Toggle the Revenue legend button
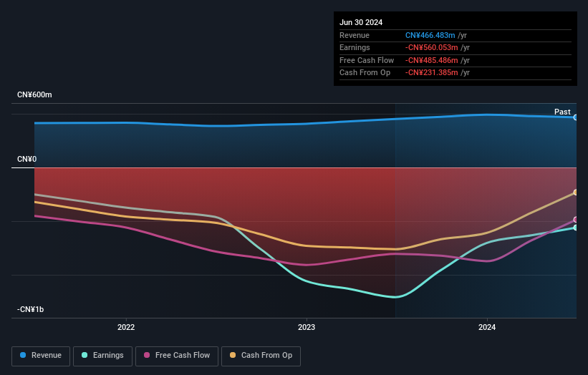The image size is (588, 375). 41,356
